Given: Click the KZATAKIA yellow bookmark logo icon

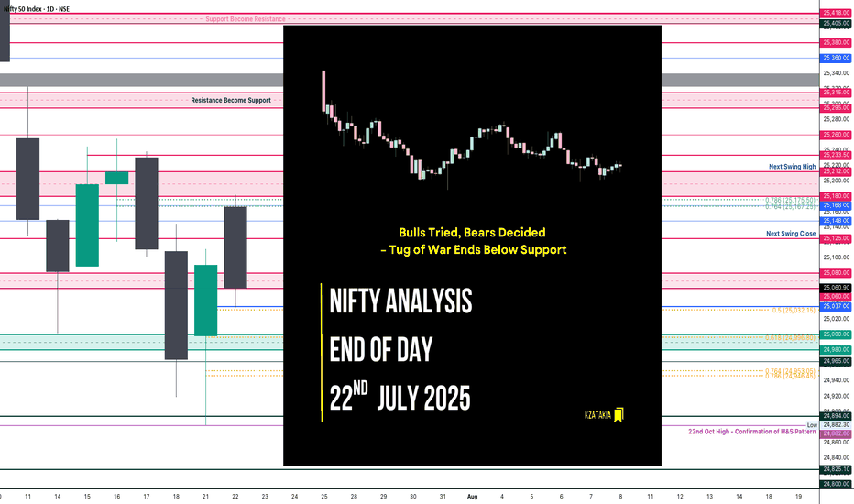Looking at the screenshot, I should (619, 415).
